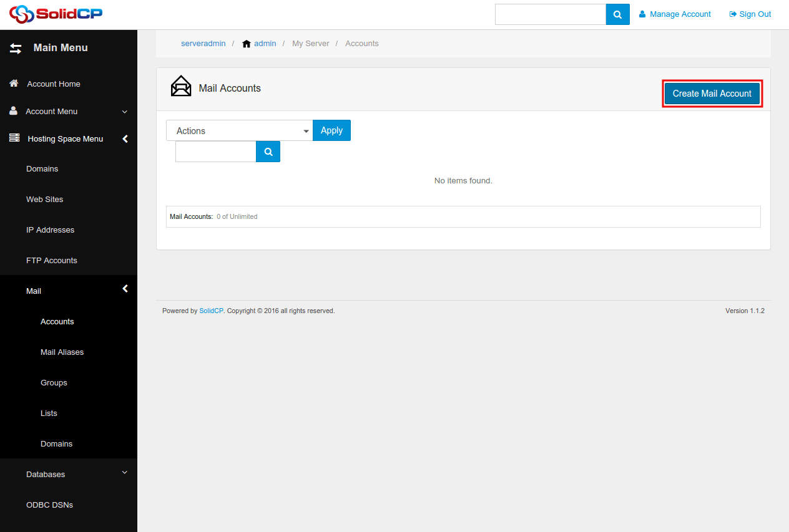Open ODBC DSNs menu item

pyautogui.click(x=49, y=505)
